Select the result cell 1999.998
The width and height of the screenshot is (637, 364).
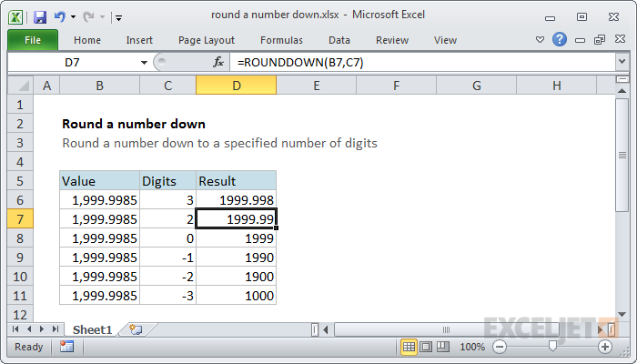pyautogui.click(x=236, y=200)
